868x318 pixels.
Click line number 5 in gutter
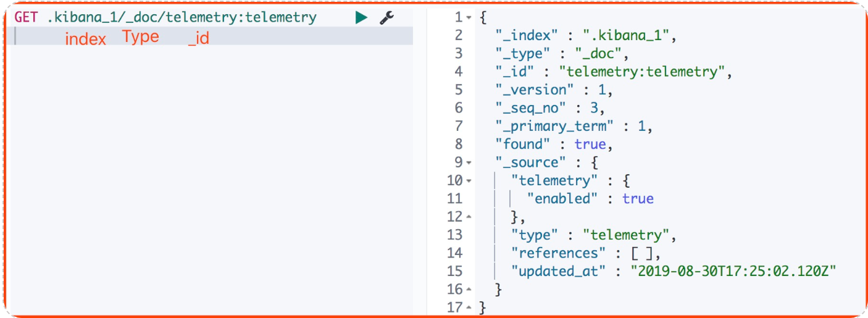pyautogui.click(x=458, y=90)
